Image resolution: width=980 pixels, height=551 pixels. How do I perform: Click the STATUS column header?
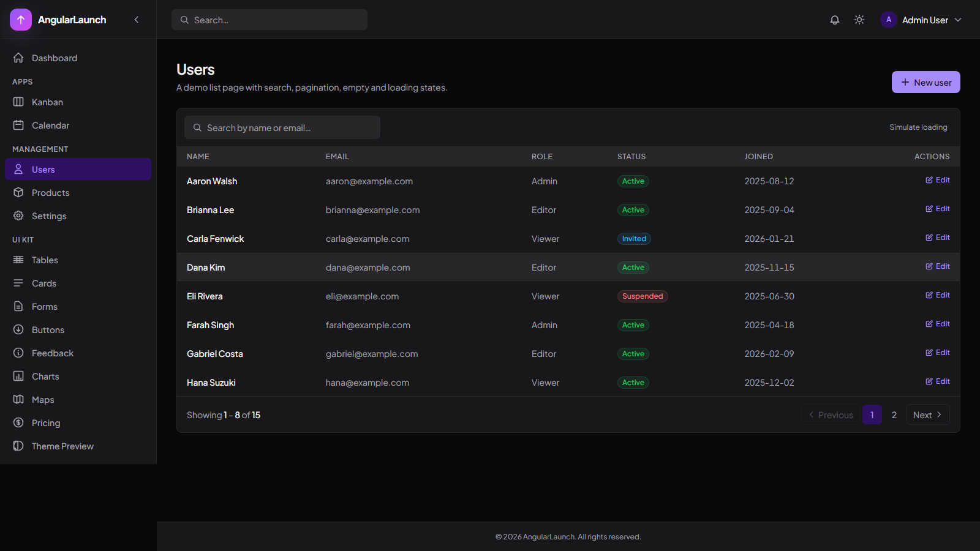[631, 157]
